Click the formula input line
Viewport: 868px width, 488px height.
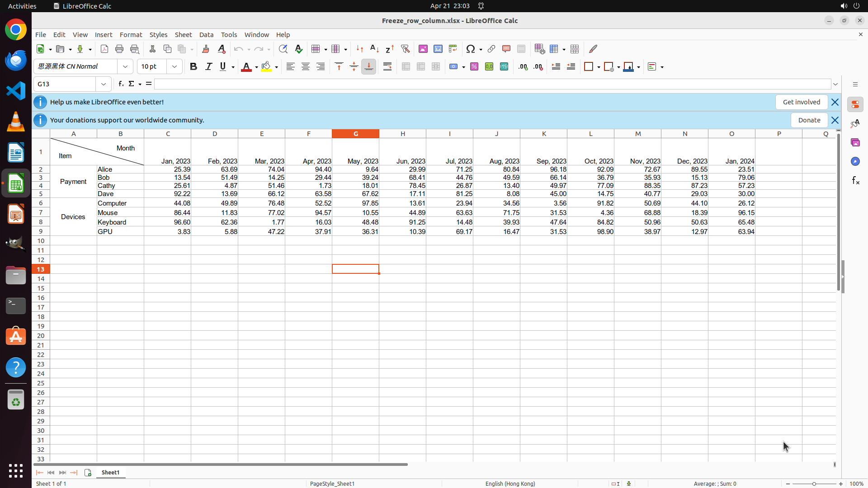(x=492, y=84)
